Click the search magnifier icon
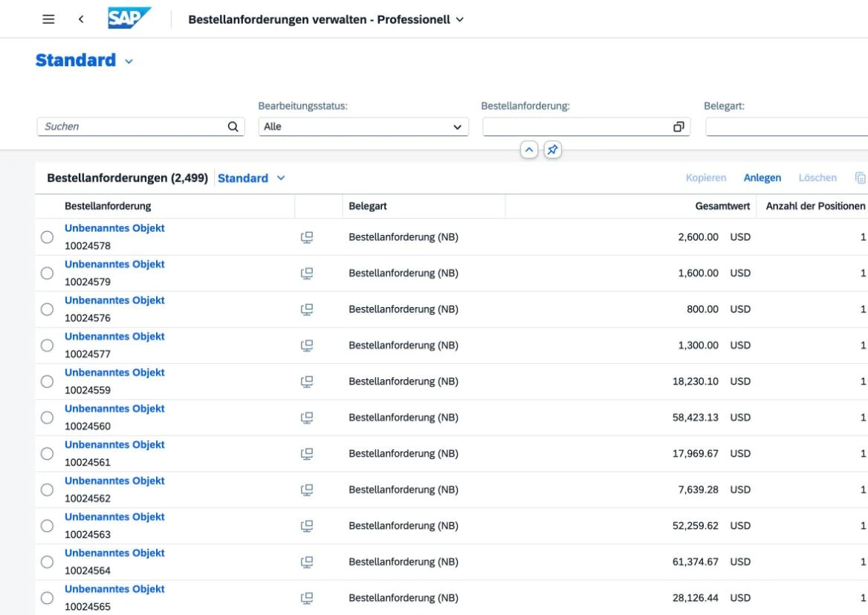This screenshot has width=868, height=615. 233,126
